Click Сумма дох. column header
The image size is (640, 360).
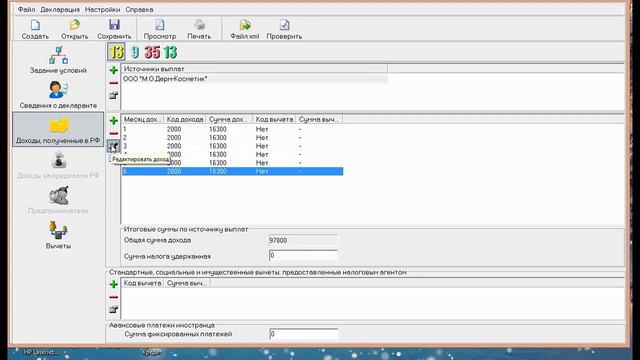point(229,119)
